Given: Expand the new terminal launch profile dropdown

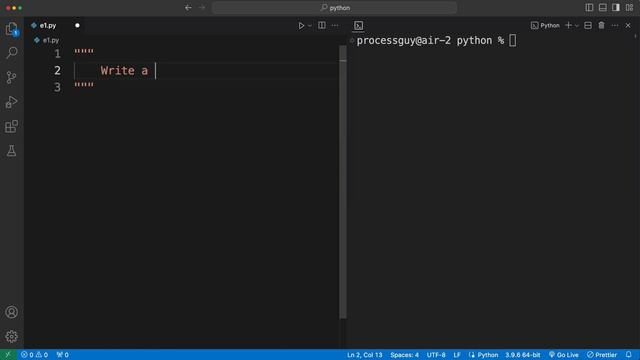Looking at the screenshot, I should coord(577,25).
